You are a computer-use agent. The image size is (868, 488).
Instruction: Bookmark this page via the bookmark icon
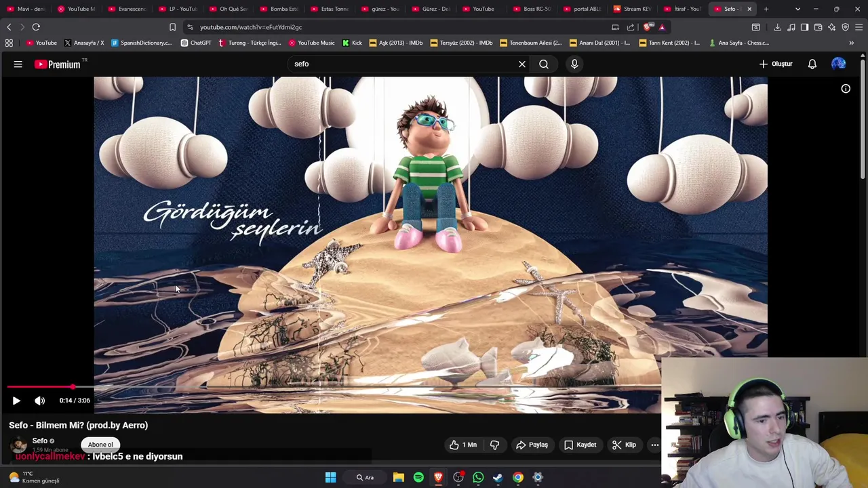pos(172,27)
